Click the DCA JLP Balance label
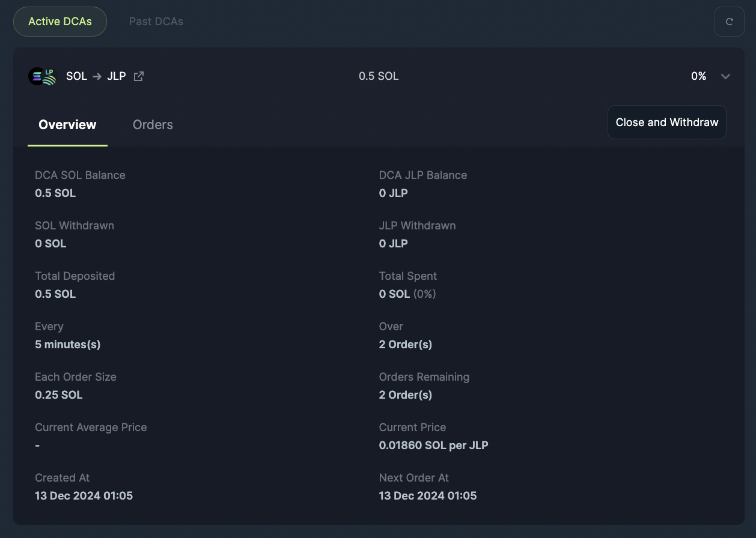Image resolution: width=756 pixels, height=538 pixels. (423, 175)
